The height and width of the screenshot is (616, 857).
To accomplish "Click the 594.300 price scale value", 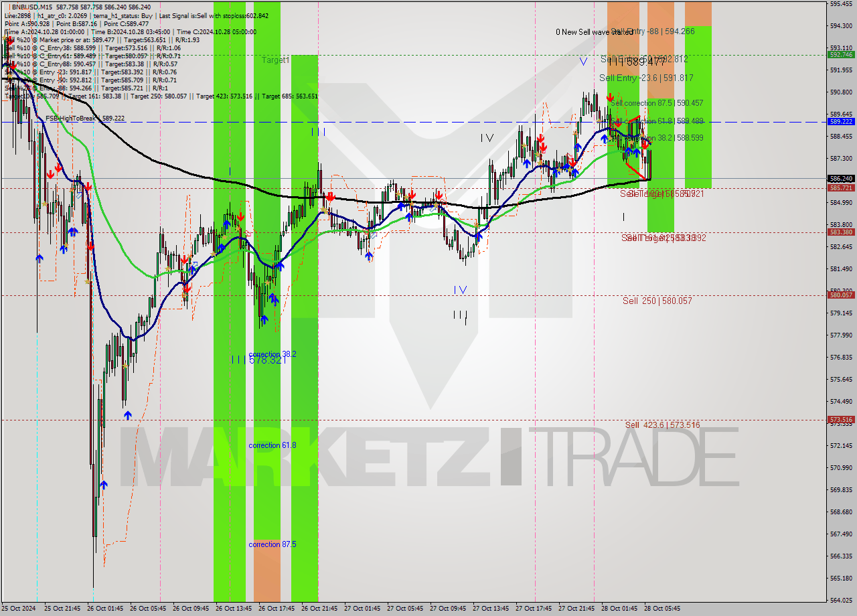I will coord(841,25).
